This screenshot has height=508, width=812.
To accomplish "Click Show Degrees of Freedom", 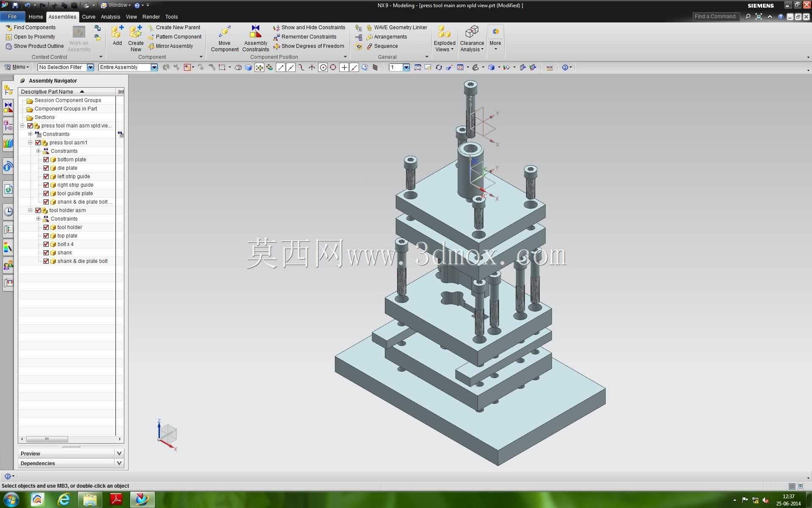I will pos(309,46).
